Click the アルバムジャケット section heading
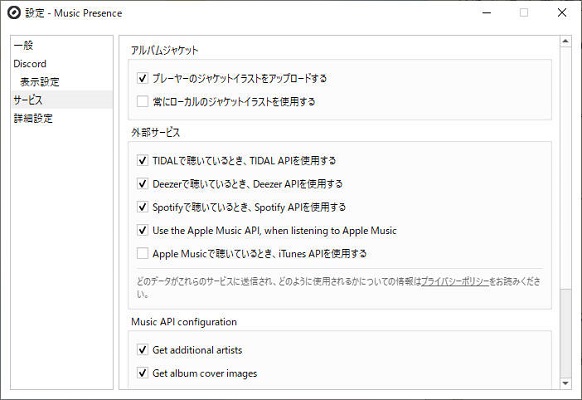This screenshot has height=400, width=582. (x=164, y=50)
